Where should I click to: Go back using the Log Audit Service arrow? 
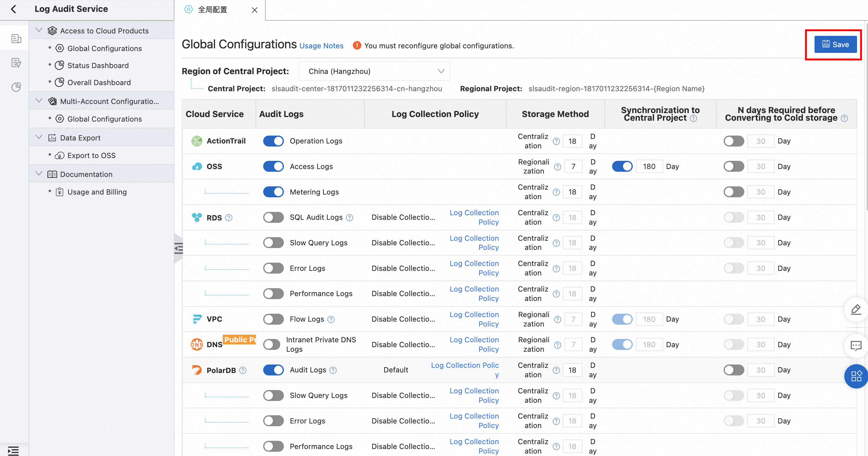click(x=13, y=9)
